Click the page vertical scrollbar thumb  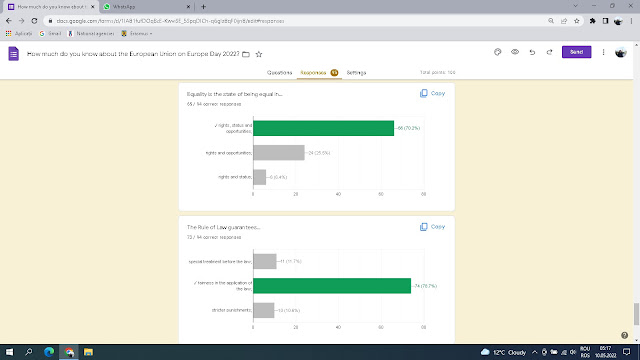click(636, 314)
